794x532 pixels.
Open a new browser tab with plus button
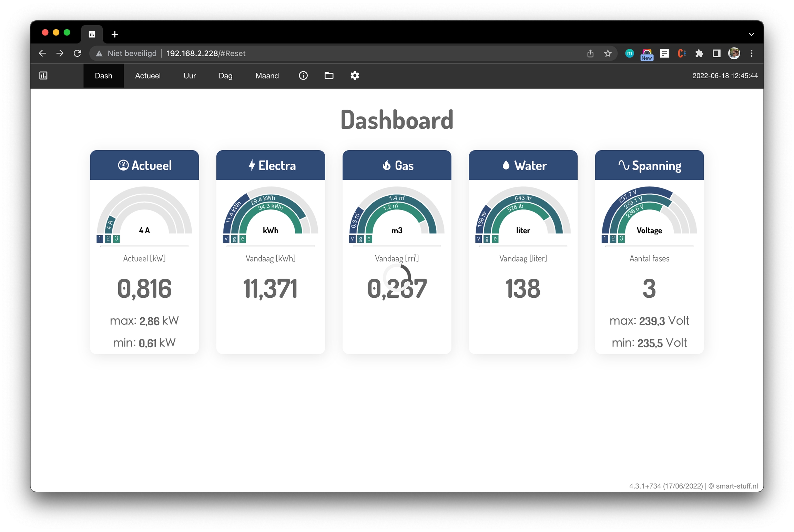(x=115, y=34)
